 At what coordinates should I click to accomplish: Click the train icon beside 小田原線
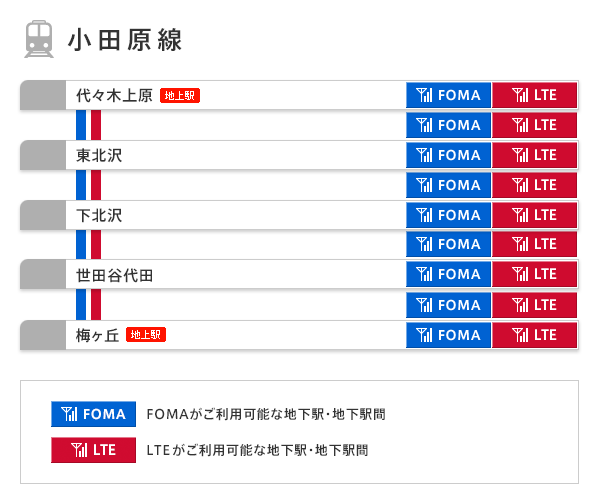click(39, 39)
